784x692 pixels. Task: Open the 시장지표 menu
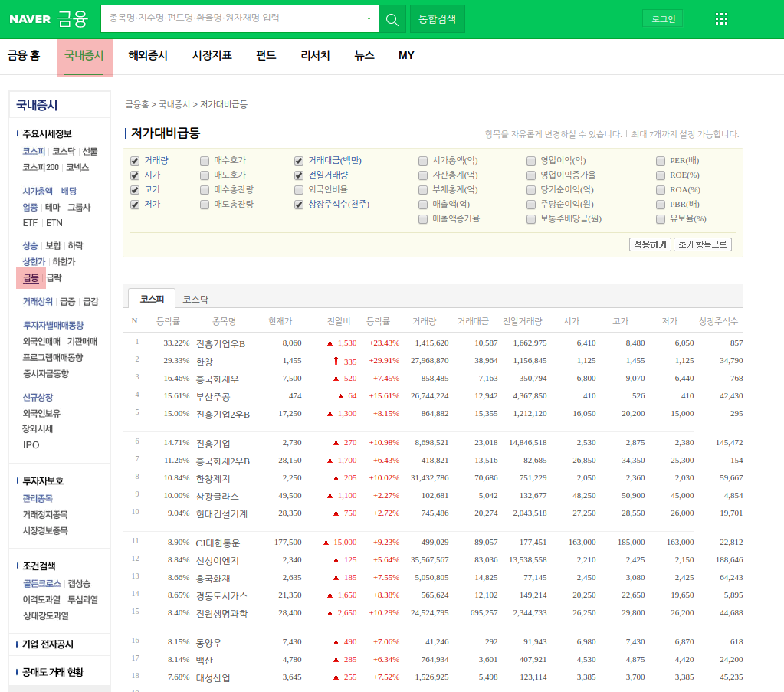[212, 55]
